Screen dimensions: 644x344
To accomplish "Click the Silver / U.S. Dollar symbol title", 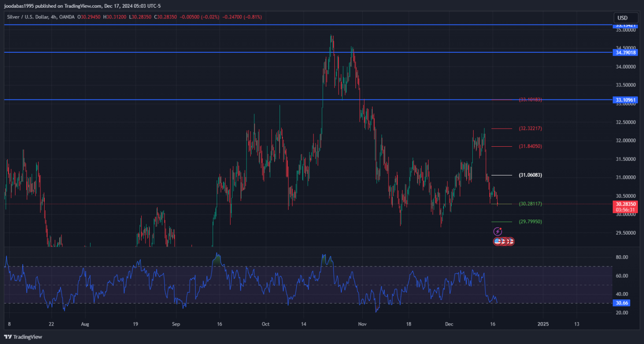I will coord(28,17).
